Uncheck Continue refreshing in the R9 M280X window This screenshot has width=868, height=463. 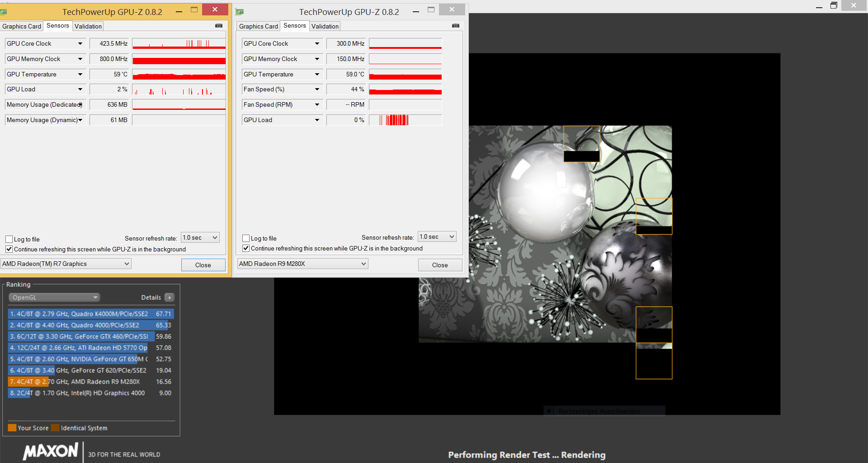pyautogui.click(x=246, y=248)
